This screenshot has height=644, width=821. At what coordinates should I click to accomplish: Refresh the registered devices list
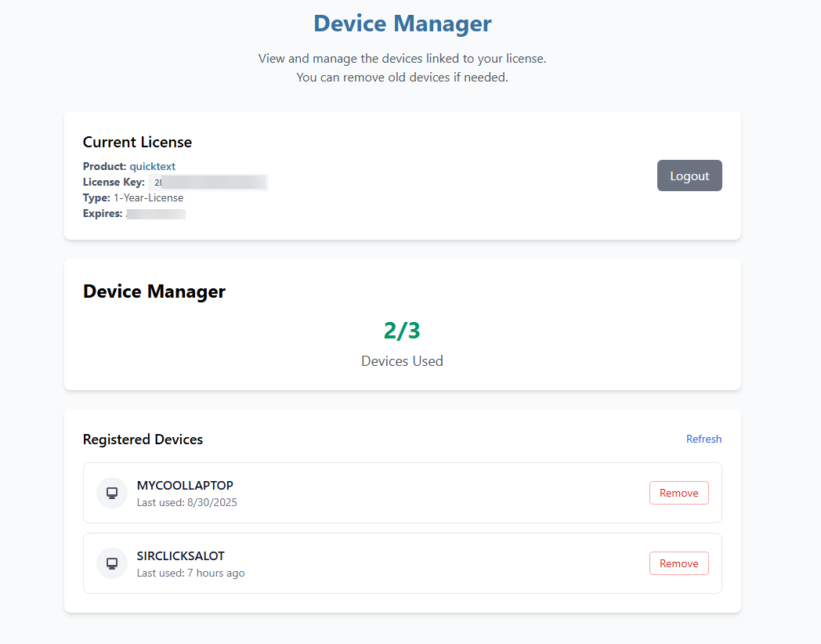click(703, 439)
